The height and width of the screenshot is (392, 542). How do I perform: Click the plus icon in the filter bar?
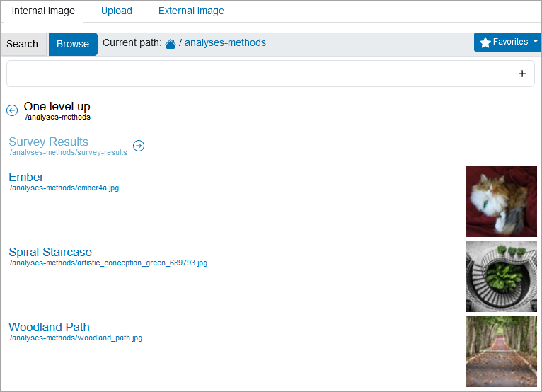point(522,74)
